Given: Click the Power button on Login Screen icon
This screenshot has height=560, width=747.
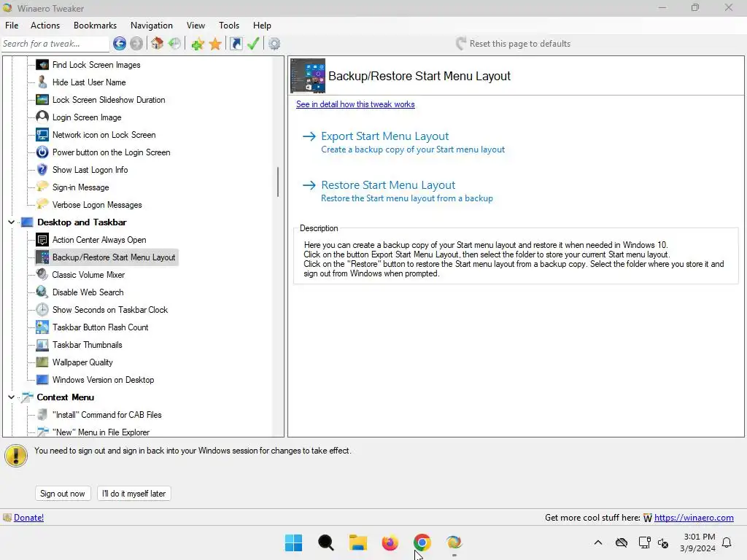Looking at the screenshot, I should [42, 152].
